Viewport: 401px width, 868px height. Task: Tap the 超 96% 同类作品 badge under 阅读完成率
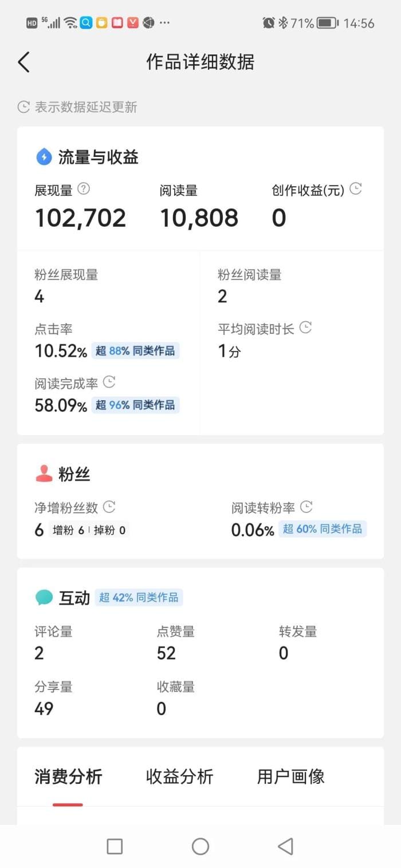[136, 405]
